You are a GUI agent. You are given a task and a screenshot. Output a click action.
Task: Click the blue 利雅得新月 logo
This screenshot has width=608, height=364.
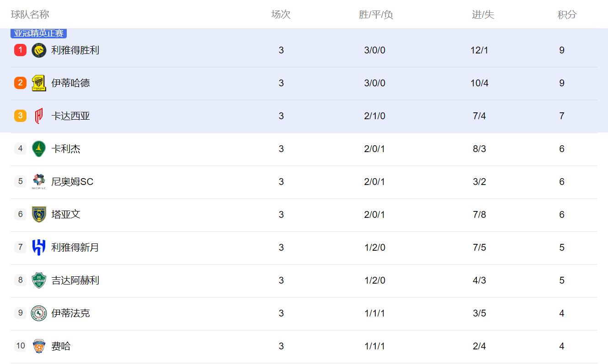point(39,248)
